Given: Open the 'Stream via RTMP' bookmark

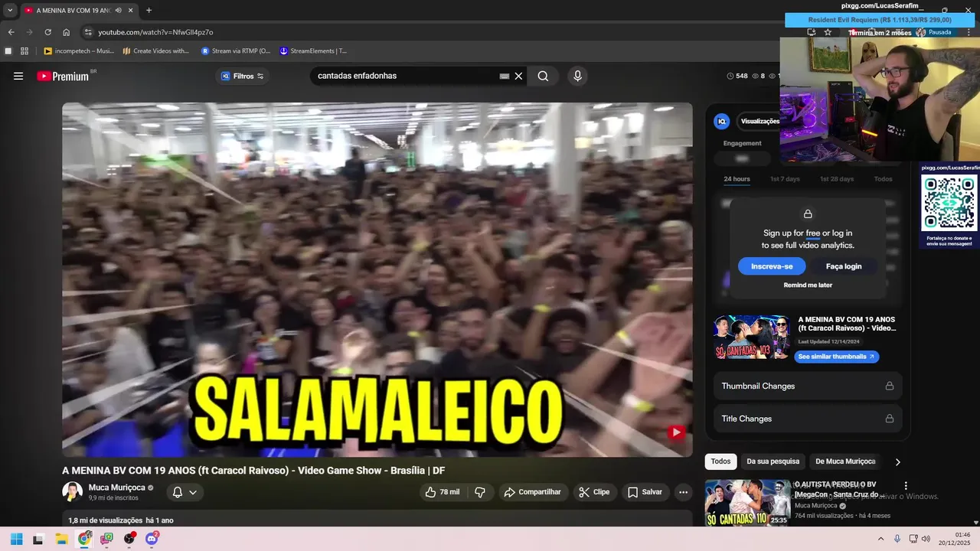Looking at the screenshot, I should pos(236,51).
